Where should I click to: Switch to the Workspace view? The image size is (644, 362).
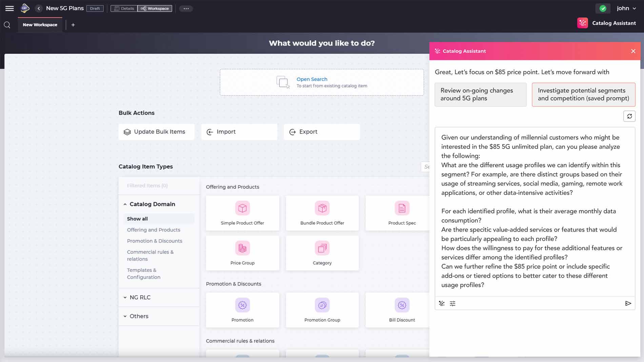155,8
